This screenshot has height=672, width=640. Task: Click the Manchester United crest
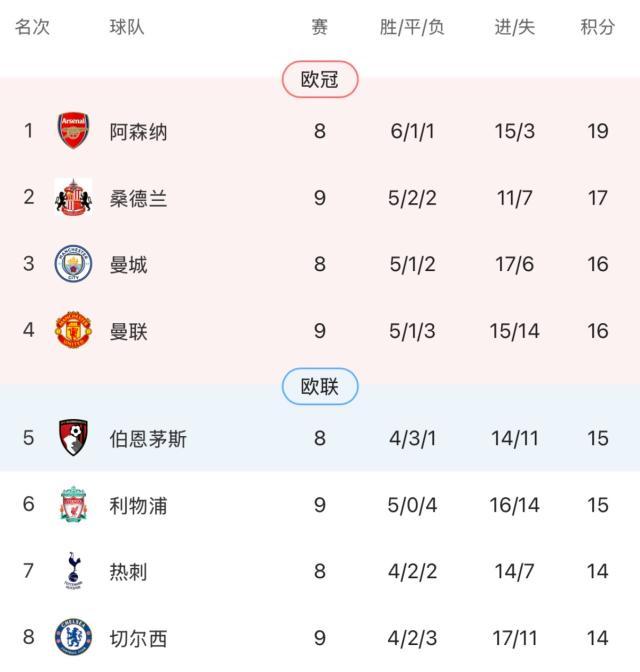[73, 331]
